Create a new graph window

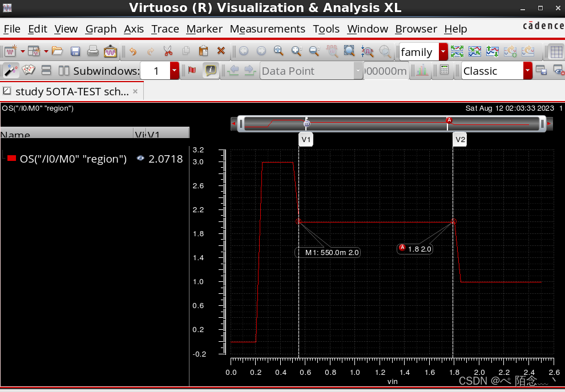tap(10, 51)
